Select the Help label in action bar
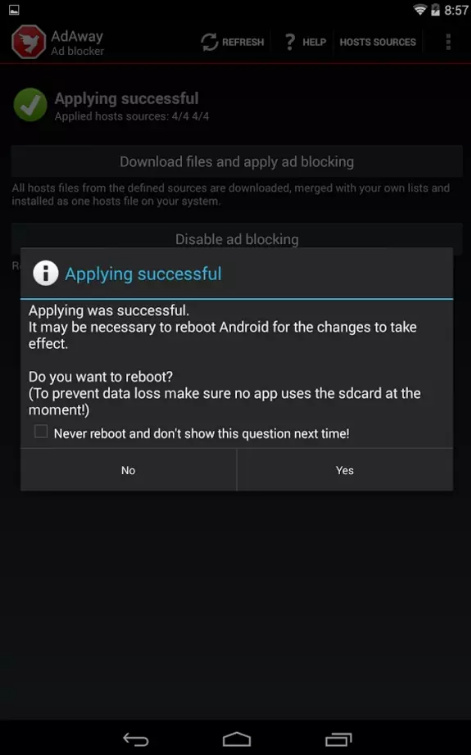The width and height of the screenshot is (471, 755). [x=314, y=42]
